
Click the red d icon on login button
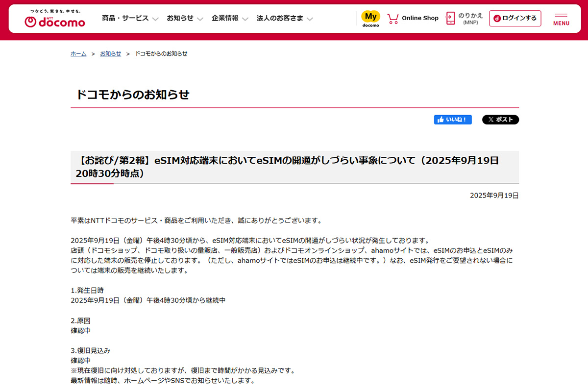click(497, 19)
